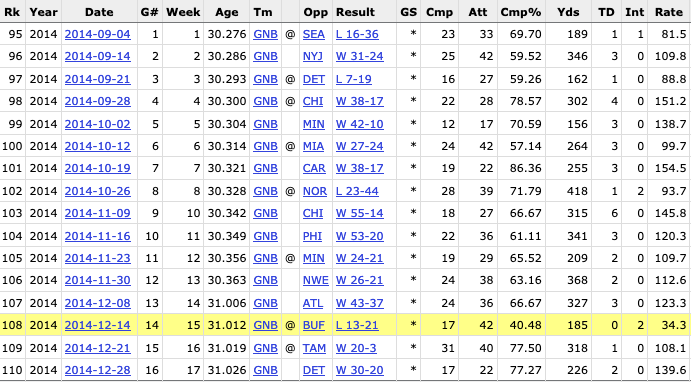Click the SEA opponent link
691x382 pixels.
(x=314, y=34)
